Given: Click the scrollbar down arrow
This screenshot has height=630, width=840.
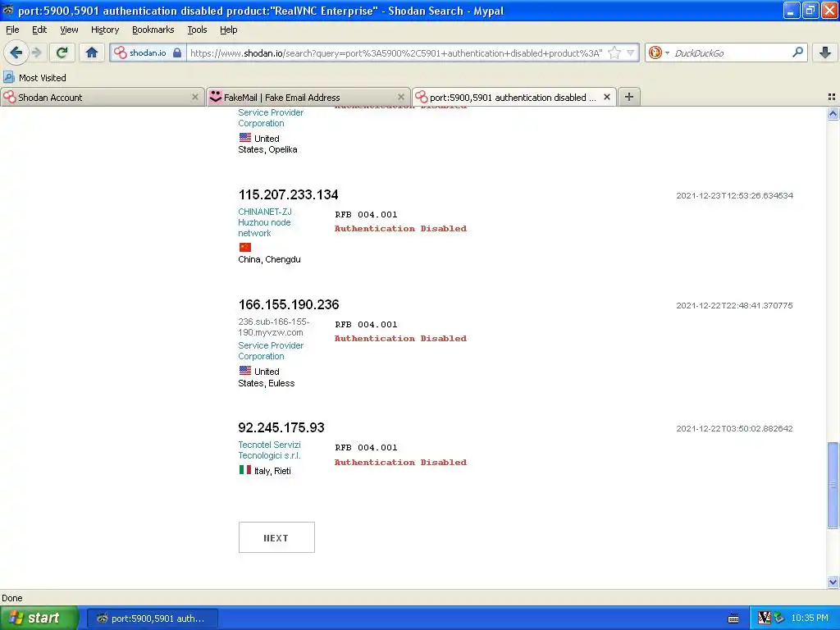Looking at the screenshot, I should point(833,582).
